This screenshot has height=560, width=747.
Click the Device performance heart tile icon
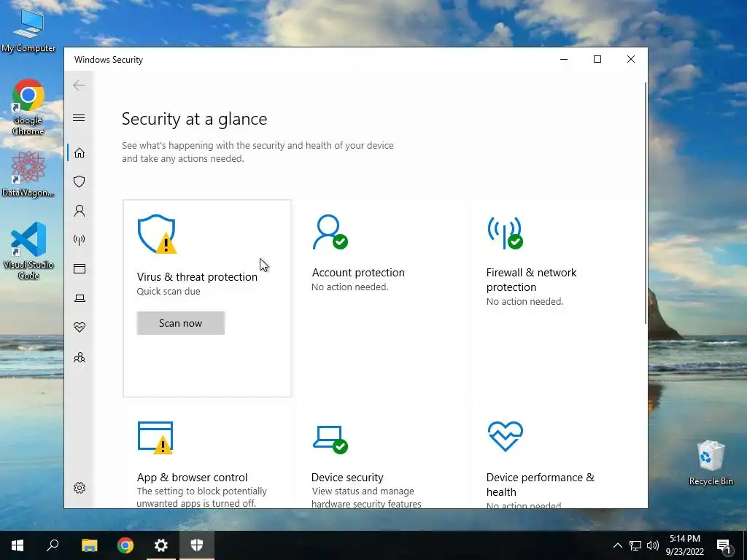pos(506,436)
